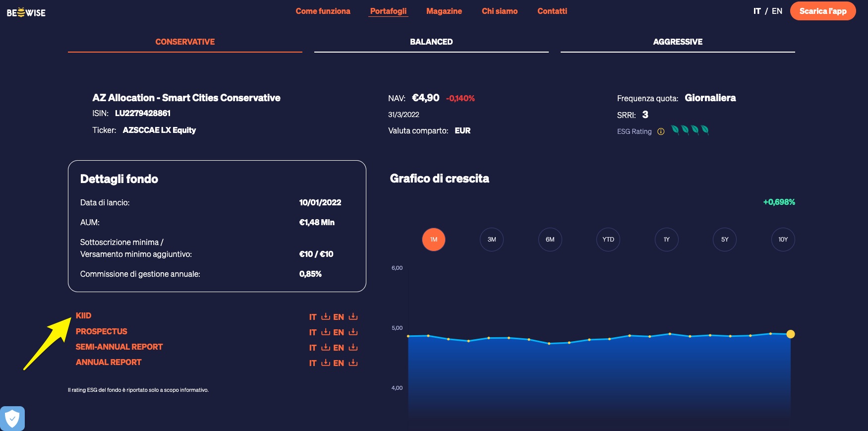The width and height of the screenshot is (868, 431).
Task: Click the Giornaliera frequency value
Action: (710, 98)
